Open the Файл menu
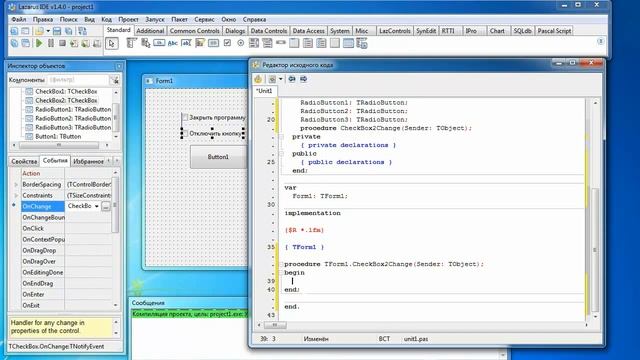 click(x=19, y=20)
